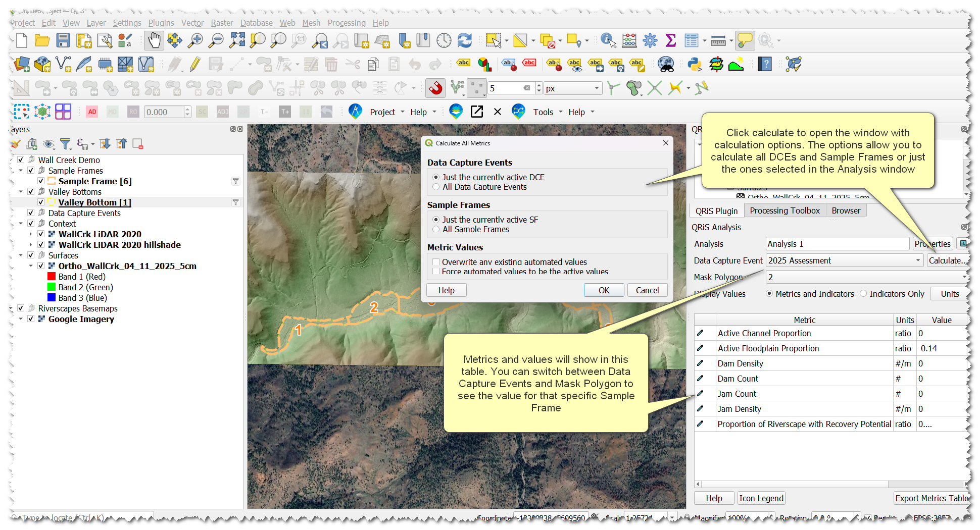Select Indicators Only display option
980x530 pixels.
(863, 294)
